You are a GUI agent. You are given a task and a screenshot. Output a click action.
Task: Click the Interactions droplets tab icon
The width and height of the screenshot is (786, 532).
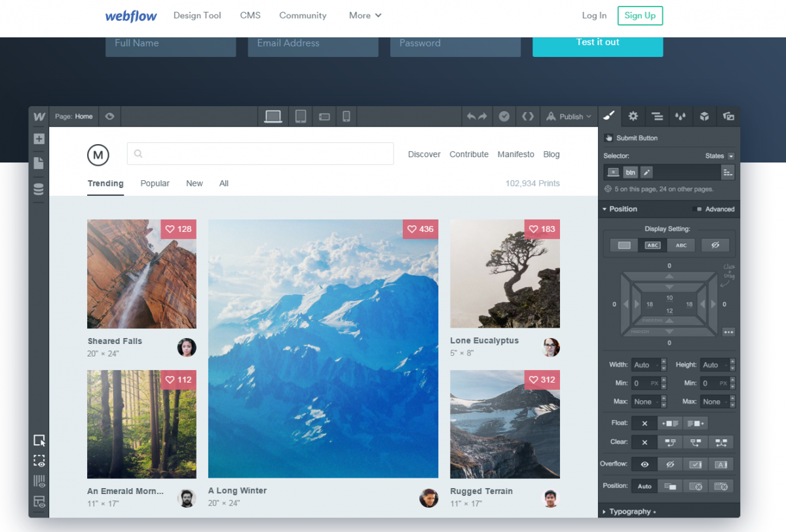point(681,116)
